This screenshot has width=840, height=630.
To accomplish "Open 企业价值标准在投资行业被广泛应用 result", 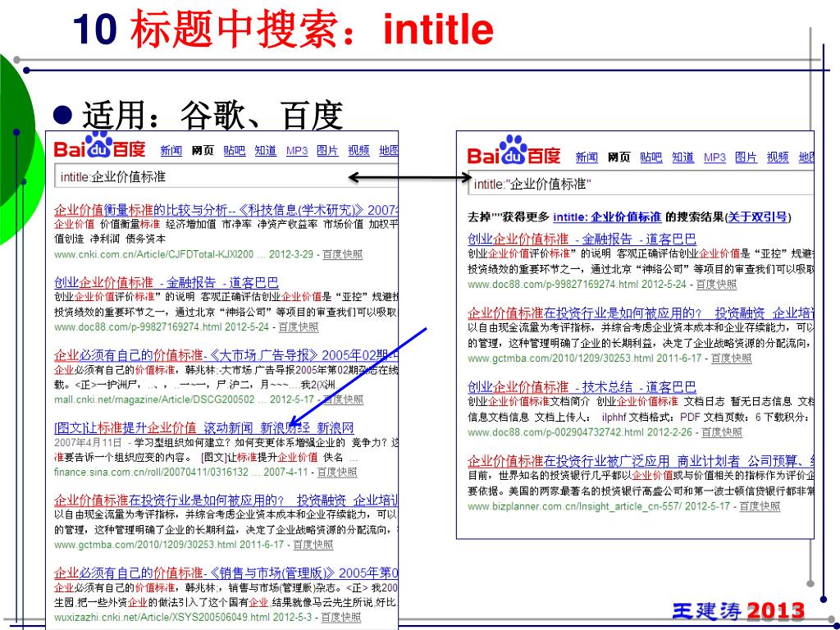I will pos(641,461).
